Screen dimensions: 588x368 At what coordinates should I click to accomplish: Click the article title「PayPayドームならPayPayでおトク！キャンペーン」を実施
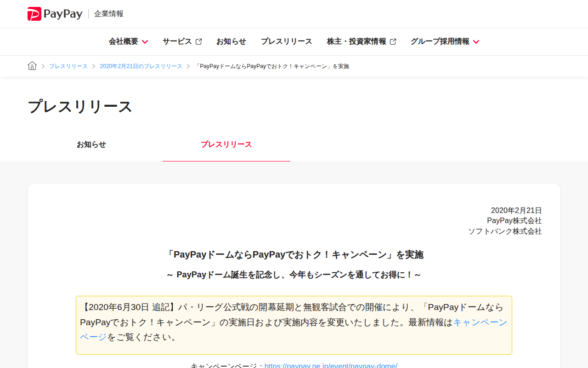pos(294,254)
